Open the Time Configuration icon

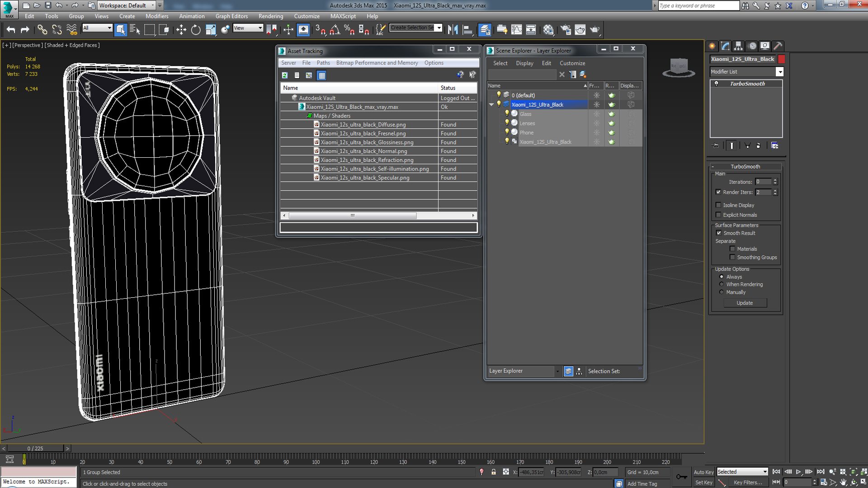point(823,483)
